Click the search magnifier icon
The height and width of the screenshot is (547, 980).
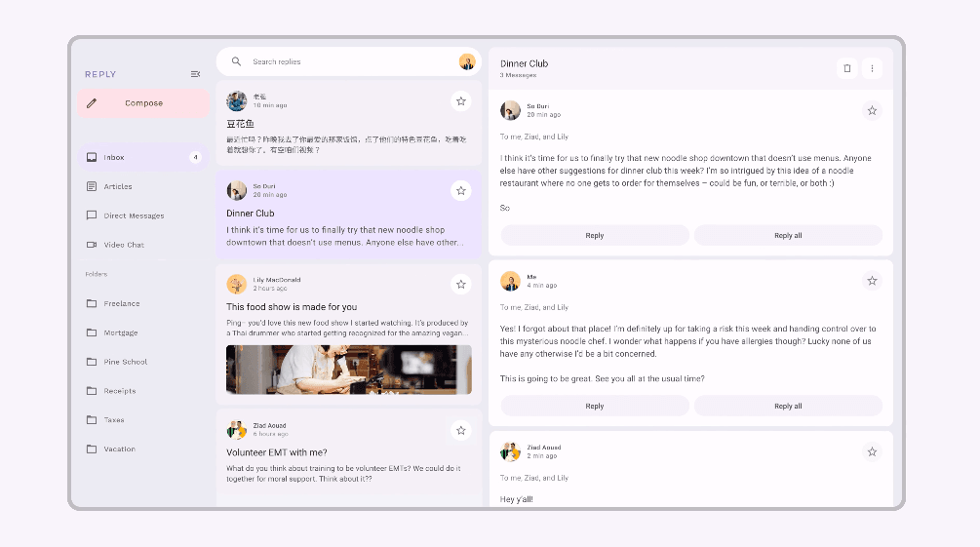[236, 61]
